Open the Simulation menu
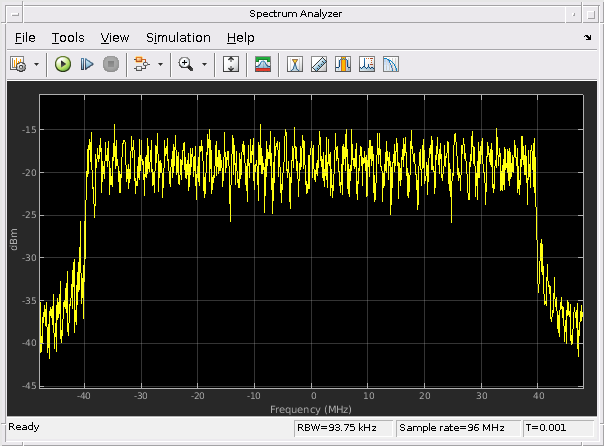 pyautogui.click(x=178, y=38)
